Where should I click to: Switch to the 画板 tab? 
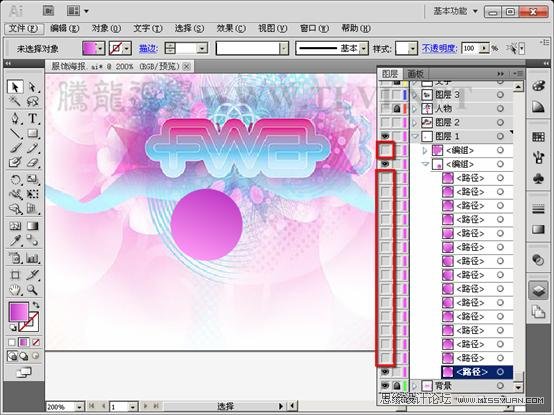point(416,74)
